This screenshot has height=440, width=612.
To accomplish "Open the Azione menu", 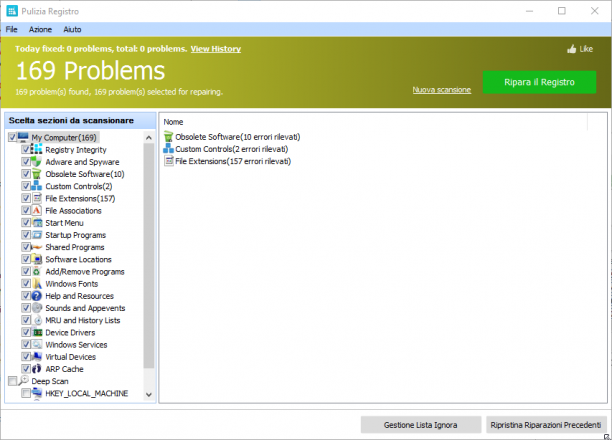I will pyautogui.click(x=40, y=29).
